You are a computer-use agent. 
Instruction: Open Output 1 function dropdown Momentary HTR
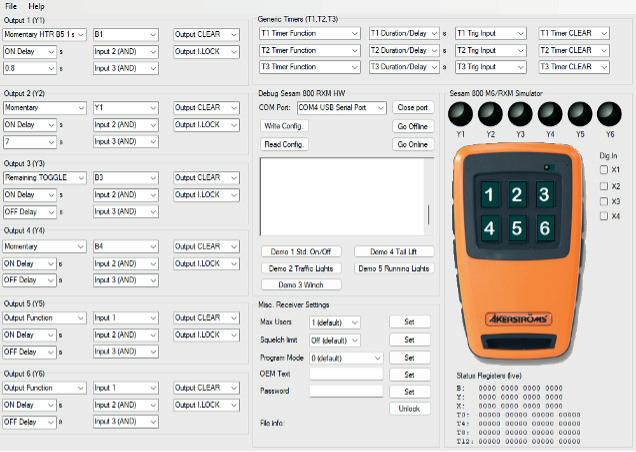click(x=44, y=34)
